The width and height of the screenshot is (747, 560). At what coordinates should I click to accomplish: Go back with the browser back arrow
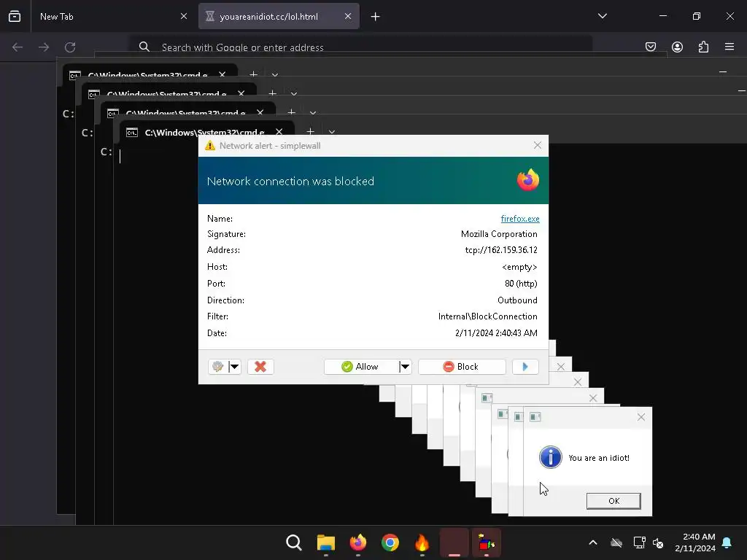(x=18, y=47)
